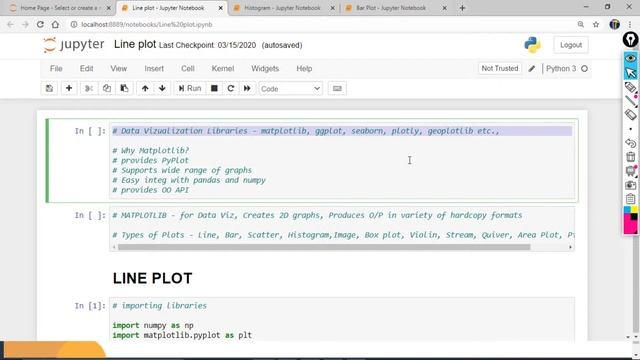Viewport: 640px width, 360px height.
Task: Paste cells below icon
Action: [x=124, y=89]
